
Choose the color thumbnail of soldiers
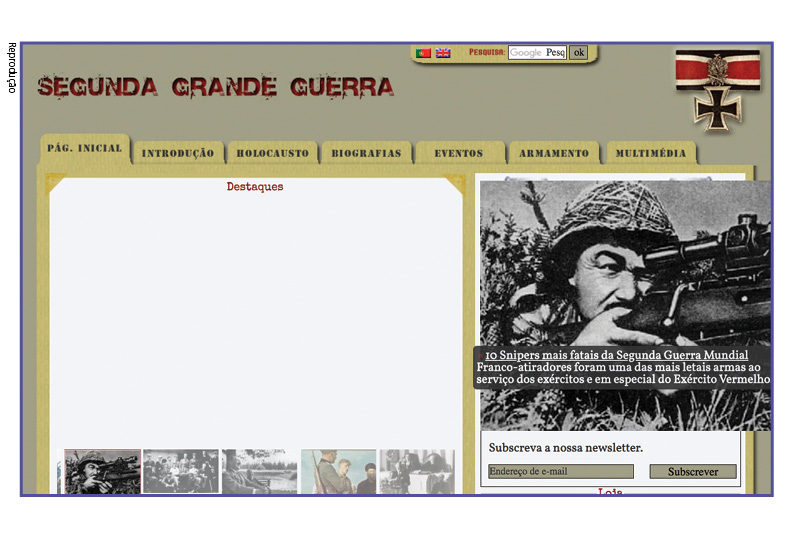coord(338,471)
